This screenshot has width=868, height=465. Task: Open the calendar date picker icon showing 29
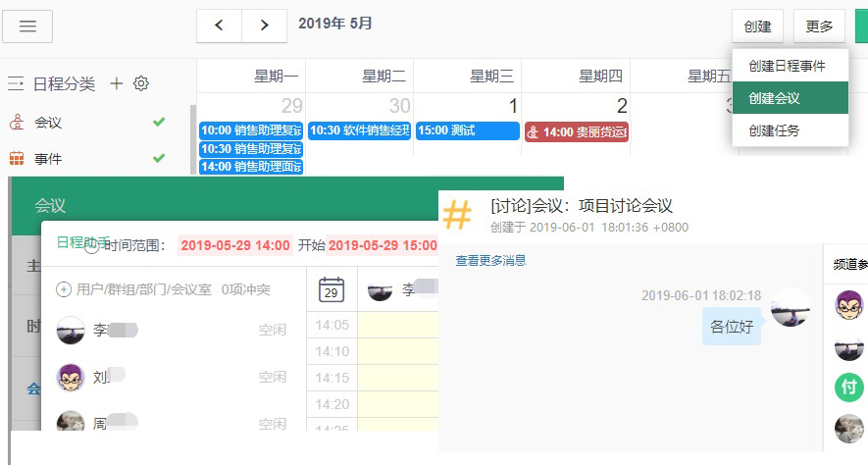click(332, 289)
